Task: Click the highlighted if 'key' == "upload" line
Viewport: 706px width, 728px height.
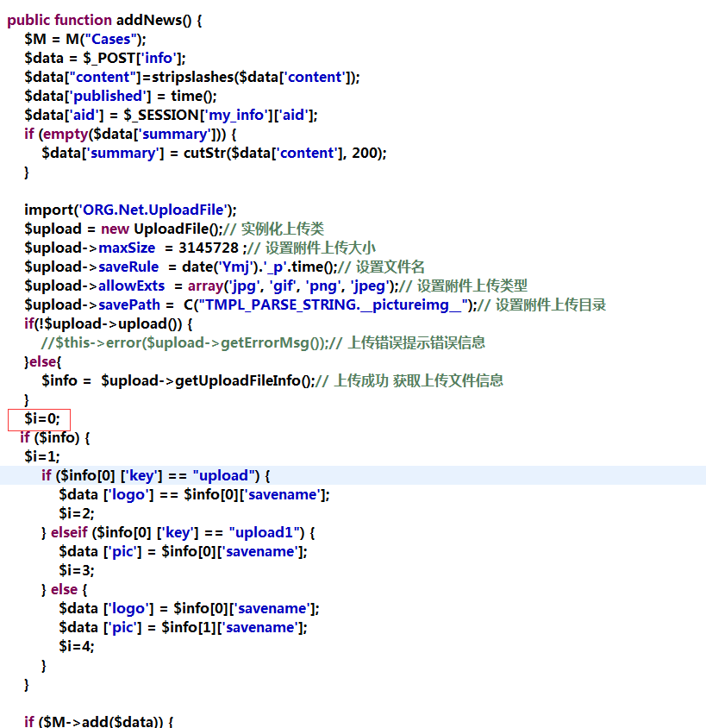Action: click(x=155, y=475)
